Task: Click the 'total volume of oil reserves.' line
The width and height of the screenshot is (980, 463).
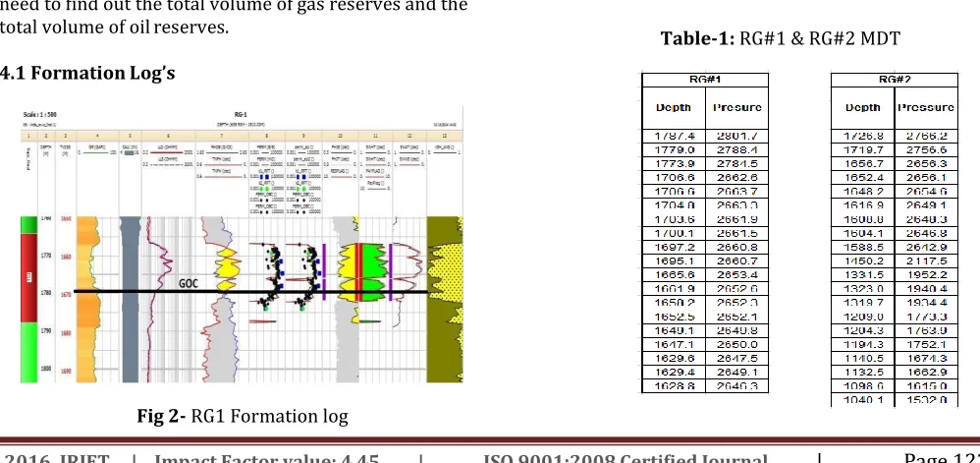Action: point(114,28)
